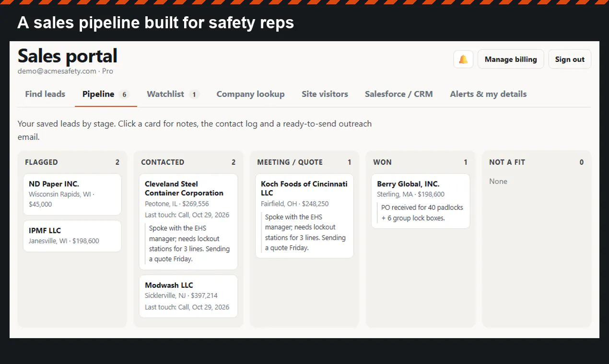This screenshot has width=609, height=364.
Task: Switch to Salesforce / CRM tab
Action: click(x=398, y=94)
